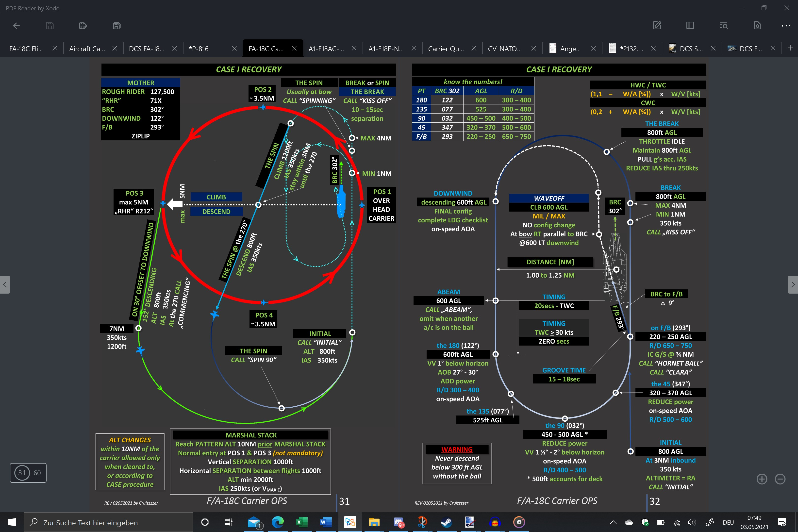Open Excel in taskbar
This screenshot has height=532, width=798.
coord(301,522)
